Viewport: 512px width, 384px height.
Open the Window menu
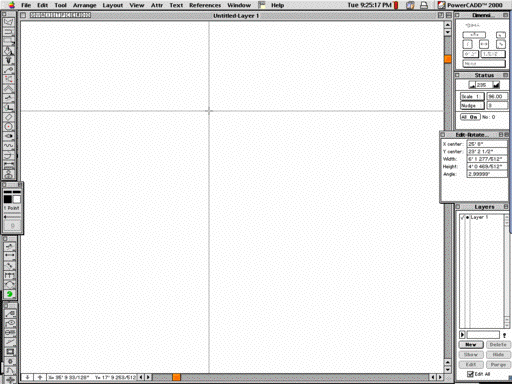coord(239,5)
